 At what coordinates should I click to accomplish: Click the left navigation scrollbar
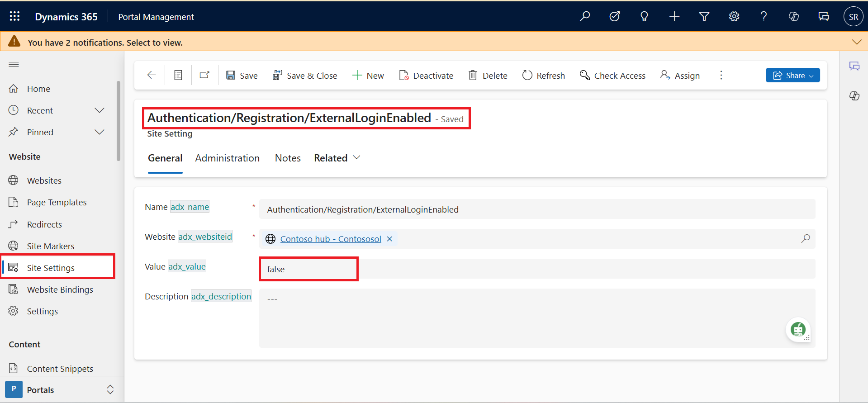[x=119, y=121]
